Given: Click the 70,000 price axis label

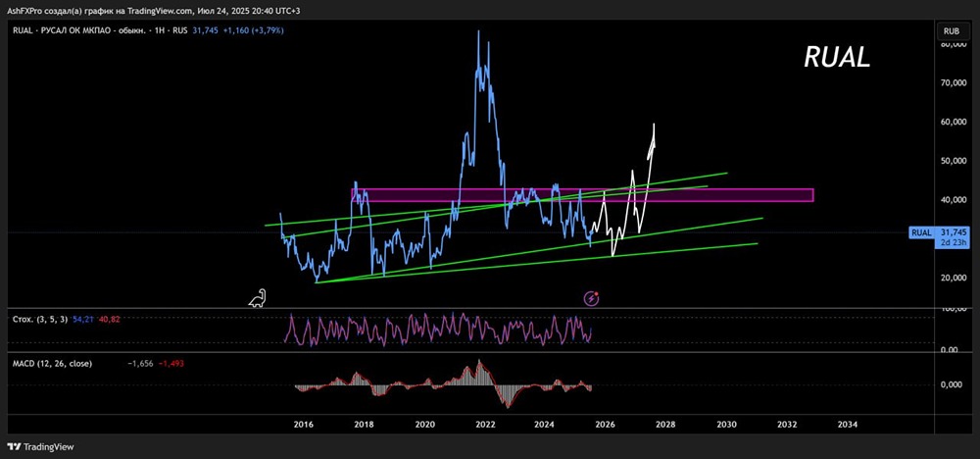Looking at the screenshot, I should click(954, 82).
